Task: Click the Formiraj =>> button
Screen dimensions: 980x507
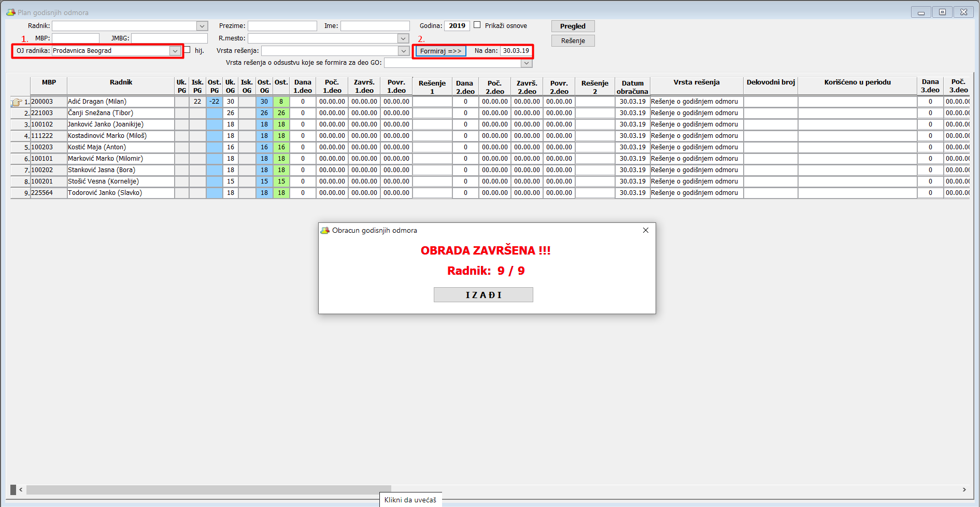Action: point(441,51)
